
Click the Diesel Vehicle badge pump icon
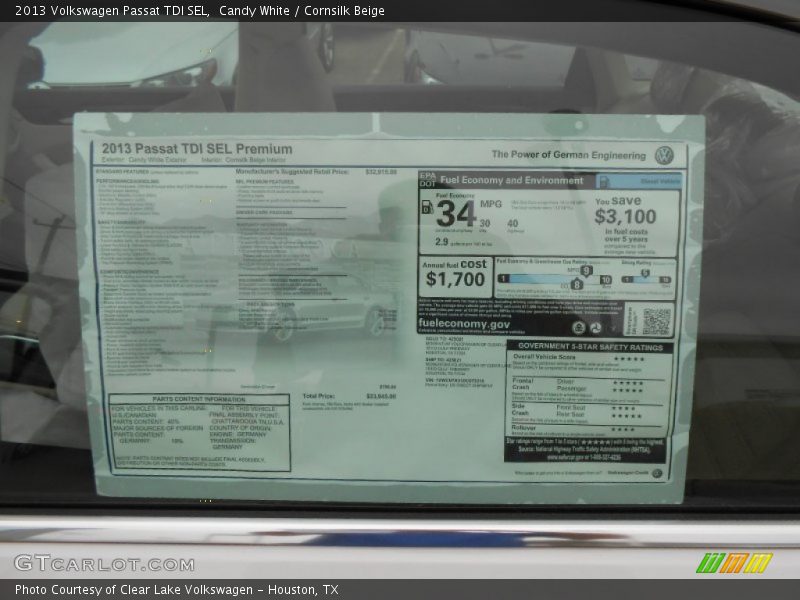604,182
